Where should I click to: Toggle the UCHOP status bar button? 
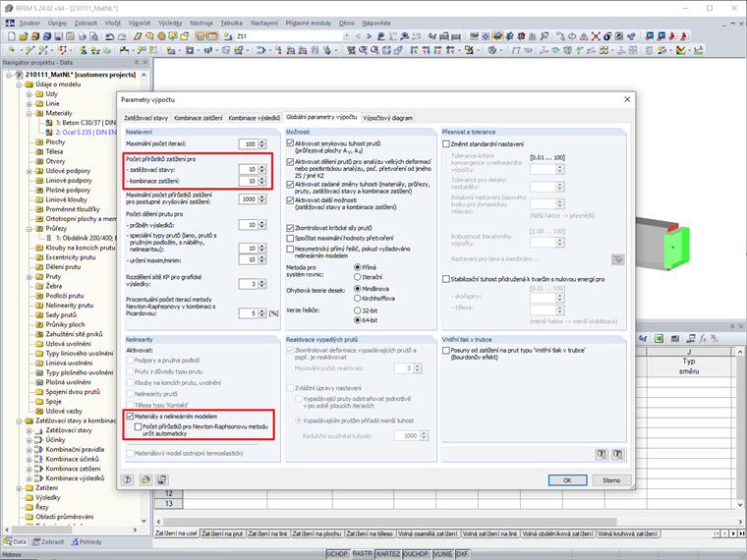click(x=338, y=554)
